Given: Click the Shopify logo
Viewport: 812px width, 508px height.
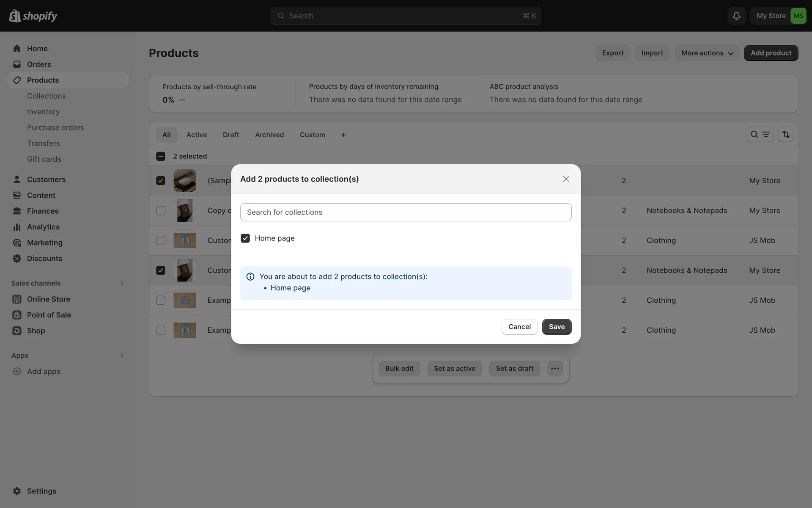Looking at the screenshot, I should (x=33, y=16).
